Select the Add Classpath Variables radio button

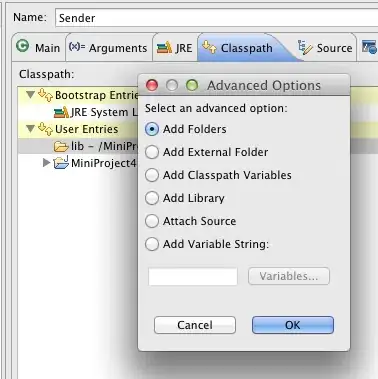[152, 175]
